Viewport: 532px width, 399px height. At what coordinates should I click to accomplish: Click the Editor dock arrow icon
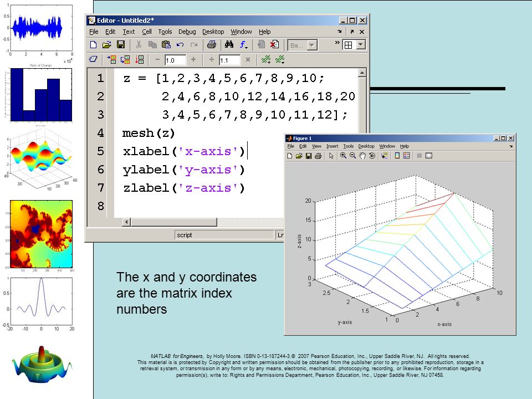340,32
